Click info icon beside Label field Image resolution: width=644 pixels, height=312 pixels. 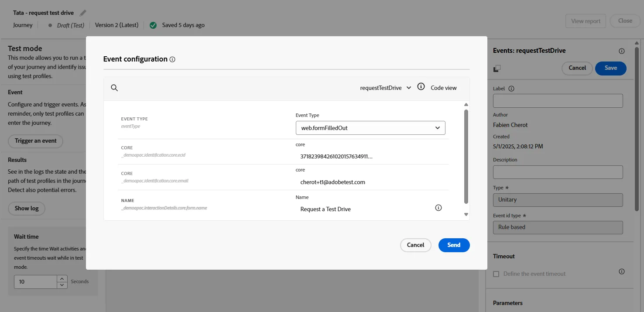tap(511, 89)
